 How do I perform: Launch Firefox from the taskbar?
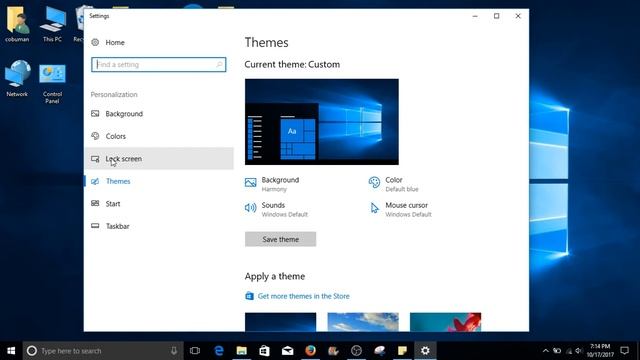pyautogui.click(x=310, y=351)
